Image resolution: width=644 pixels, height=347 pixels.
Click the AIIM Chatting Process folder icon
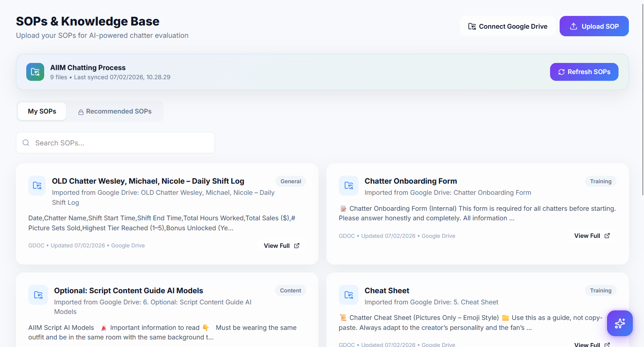[x=35, y=72]
